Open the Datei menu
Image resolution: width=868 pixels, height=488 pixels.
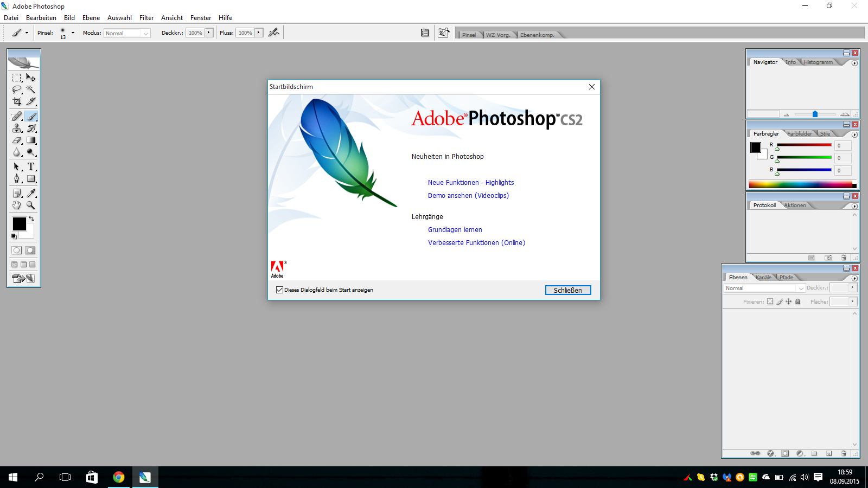[11, 18]
